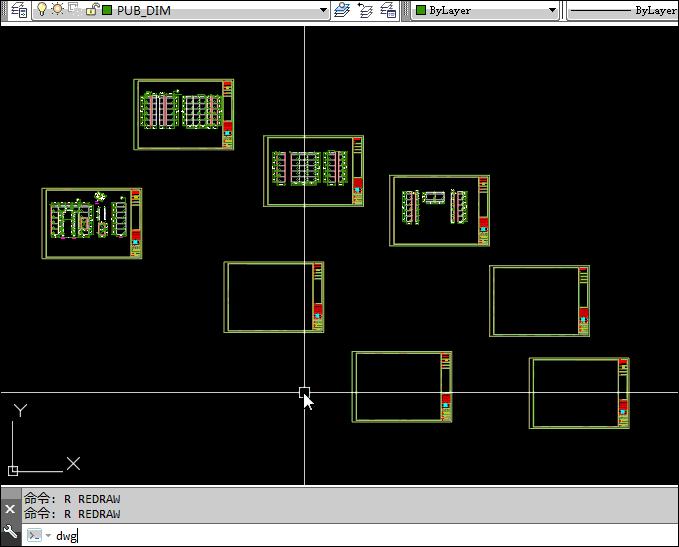The height and width of the screenshot is (547, 679).
Task: Select the sheet with three small plan views
Action: (440, 210)
